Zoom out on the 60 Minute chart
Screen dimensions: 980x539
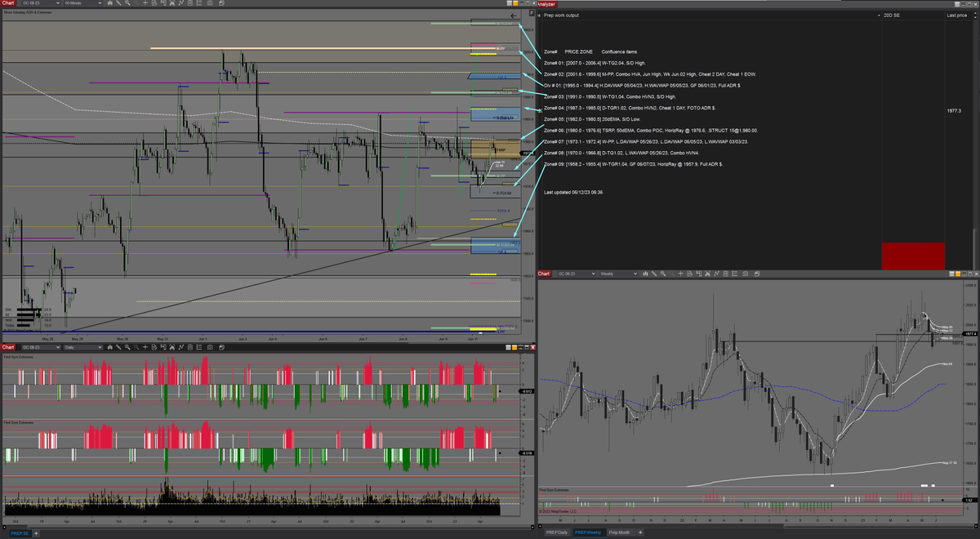point(136,3)
